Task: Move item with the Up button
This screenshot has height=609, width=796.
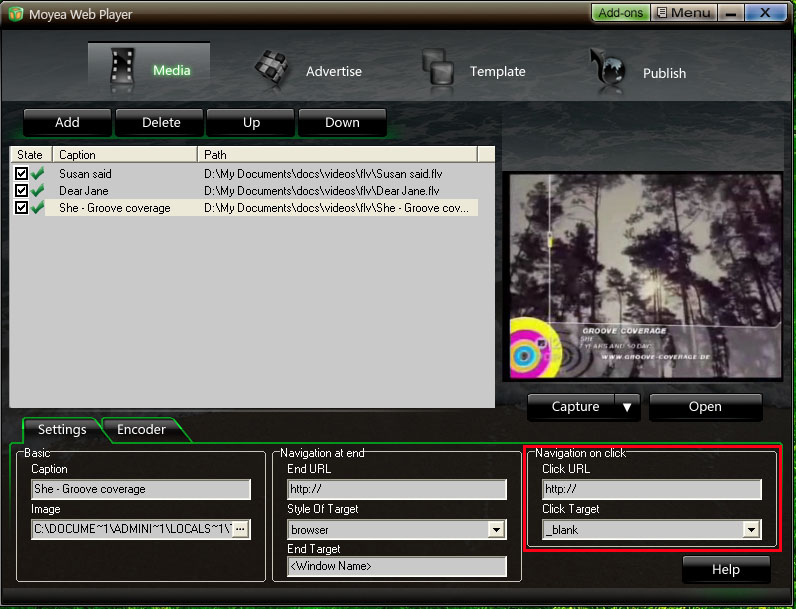Action: (251, 122)
